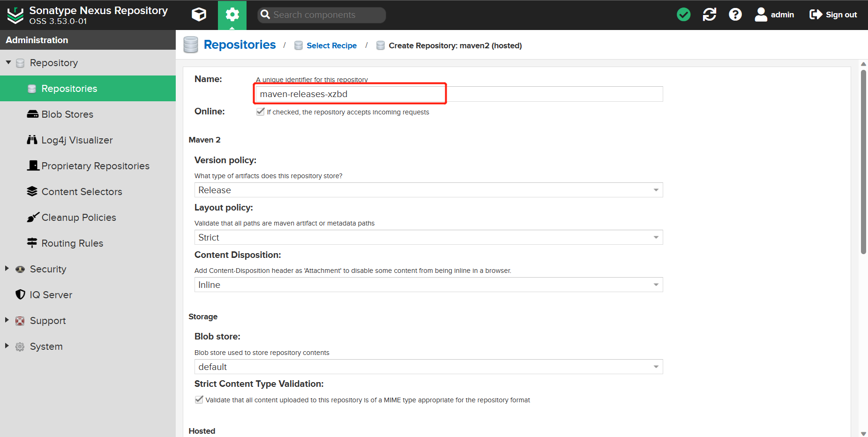Open Content Selectors in the sidebar
Screen dimensions: 868x437
click(x=88, y=191)
